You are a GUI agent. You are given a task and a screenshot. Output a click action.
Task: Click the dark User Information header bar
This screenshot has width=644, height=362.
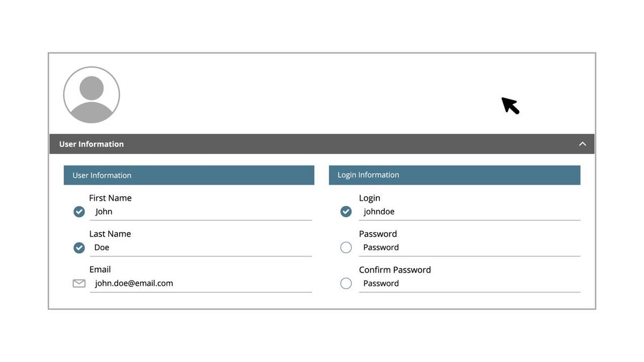[322, 144]
